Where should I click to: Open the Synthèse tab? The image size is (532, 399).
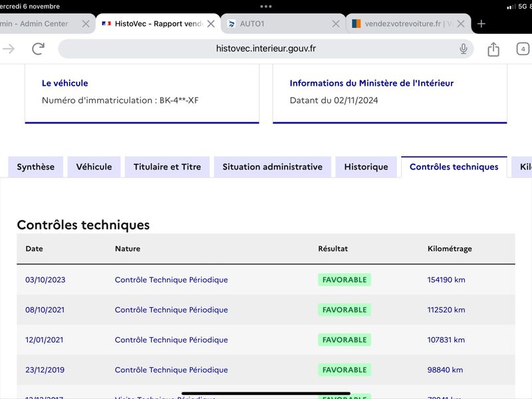coord(36,167)
